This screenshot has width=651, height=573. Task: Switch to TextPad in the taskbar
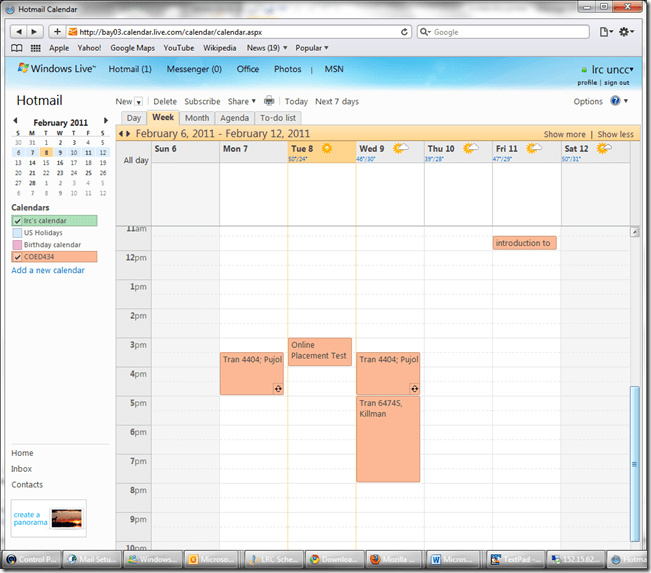(516, 559)
